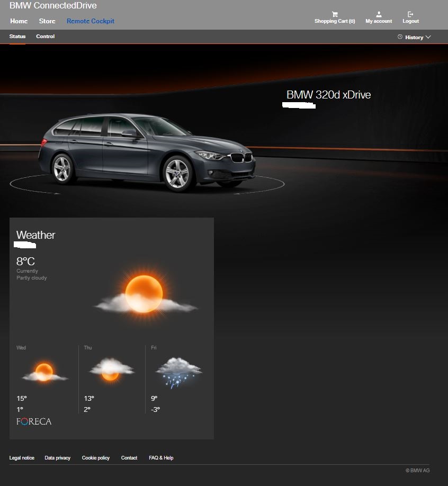Open the Data privacy link

coord(57,458)
